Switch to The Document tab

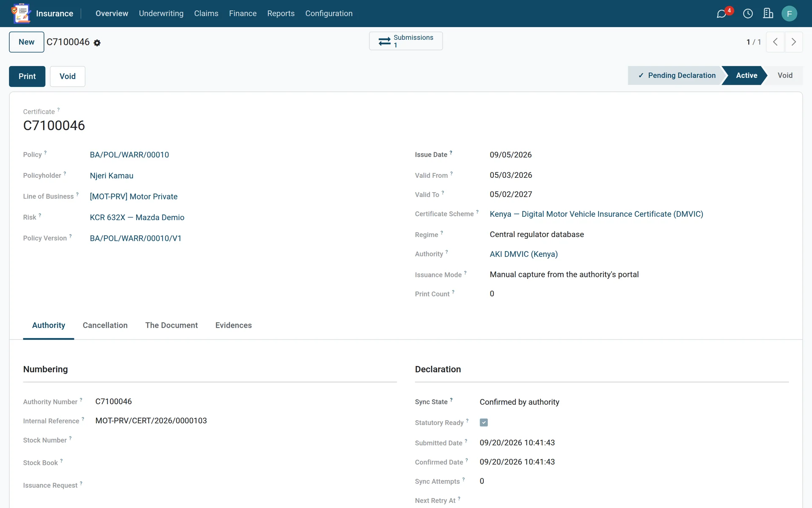[x=171, y=325]
